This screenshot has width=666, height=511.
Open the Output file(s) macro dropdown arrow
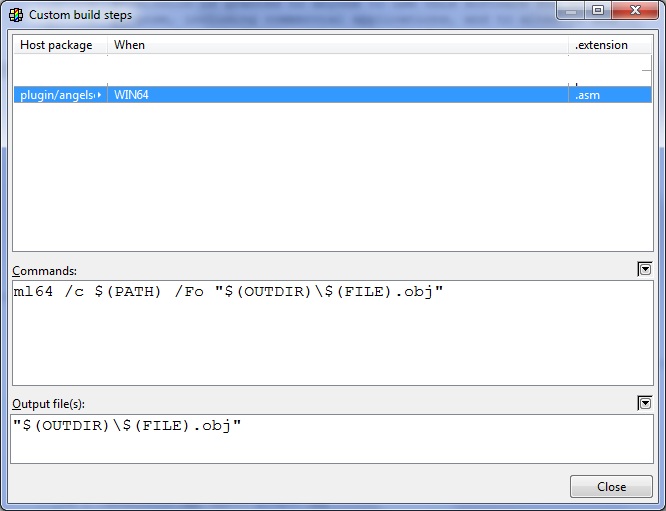[x=645, y=403]
